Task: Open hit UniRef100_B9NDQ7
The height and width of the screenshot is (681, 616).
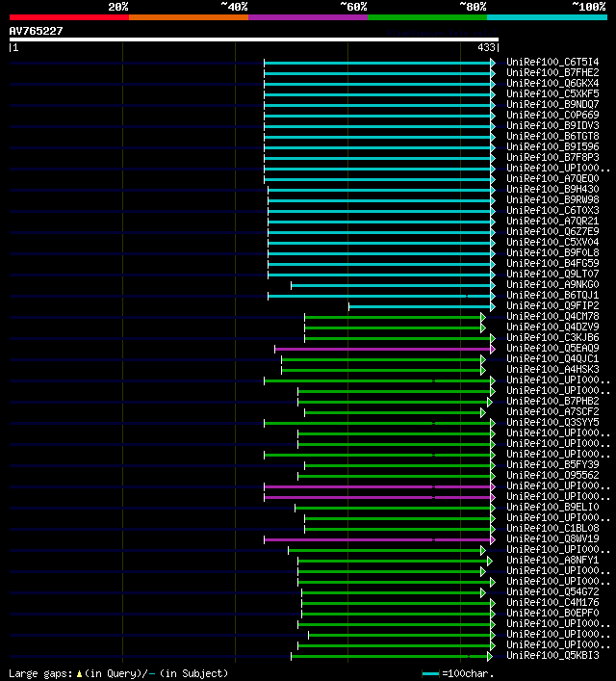Action: (552, 104)
